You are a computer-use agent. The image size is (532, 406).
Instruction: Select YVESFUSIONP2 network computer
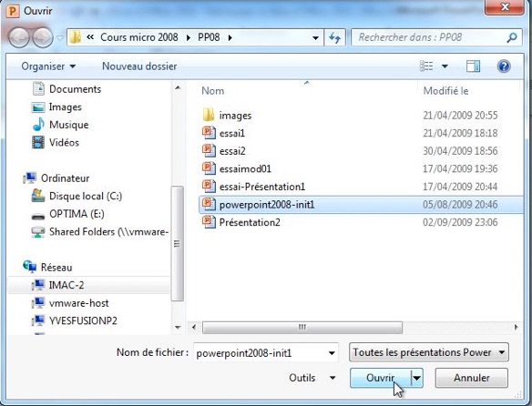pos(75,320)
